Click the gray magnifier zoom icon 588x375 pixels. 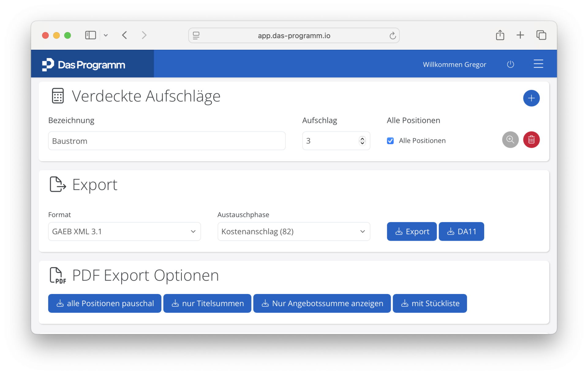click(x=510, y=140)
